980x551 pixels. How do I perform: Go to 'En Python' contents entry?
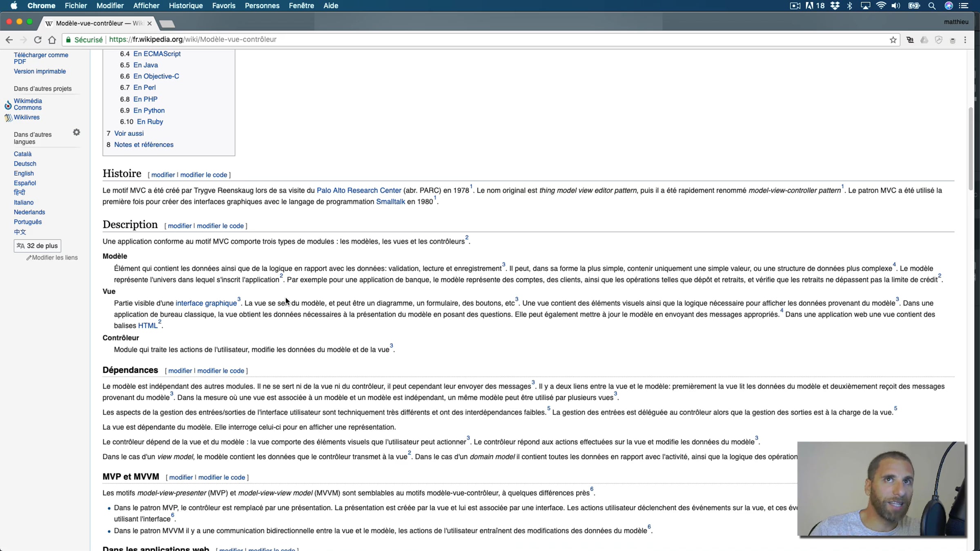point(149,111)
